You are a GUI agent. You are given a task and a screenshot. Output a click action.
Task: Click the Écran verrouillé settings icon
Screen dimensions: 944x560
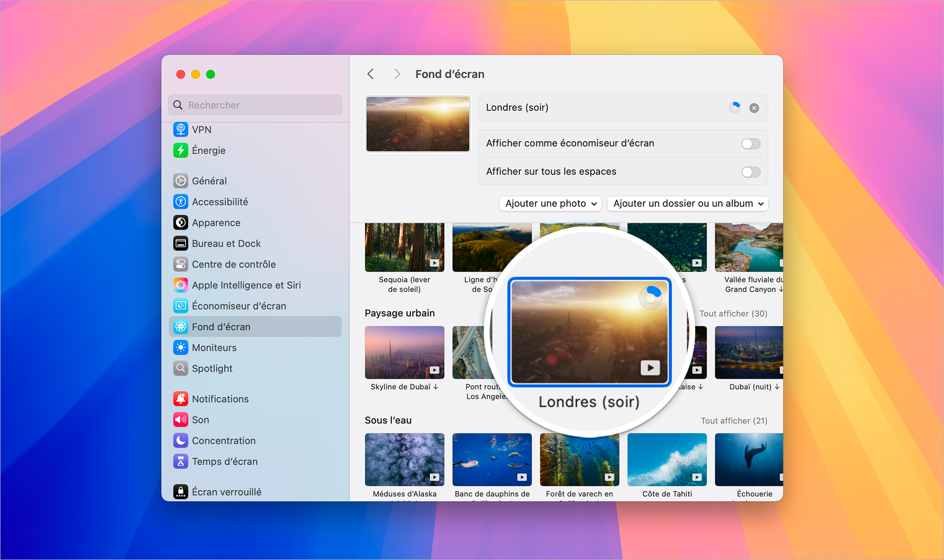181,491
